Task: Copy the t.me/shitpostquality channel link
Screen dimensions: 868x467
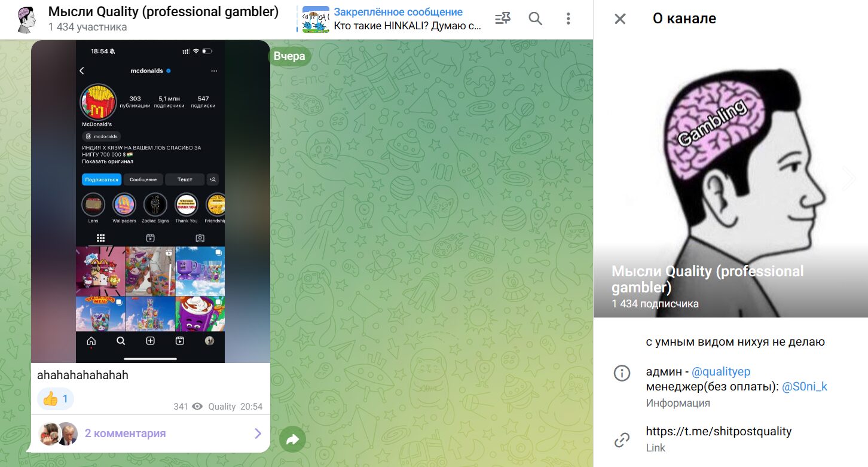Action: pyautogui.click(x=719, y=431)
